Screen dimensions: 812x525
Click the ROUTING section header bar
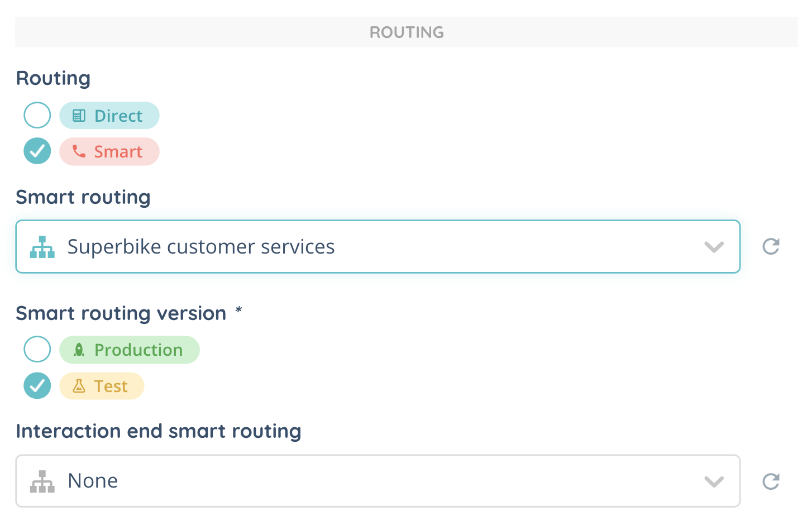tap(406, 32)
